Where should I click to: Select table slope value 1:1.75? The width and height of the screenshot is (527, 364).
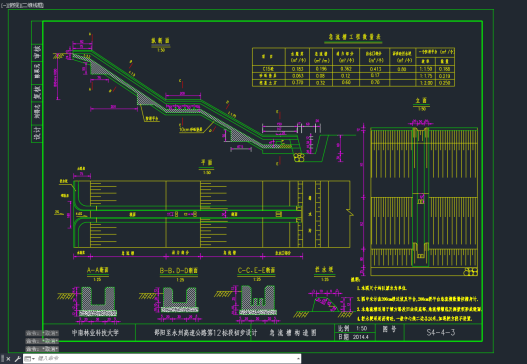click(425, 76)
